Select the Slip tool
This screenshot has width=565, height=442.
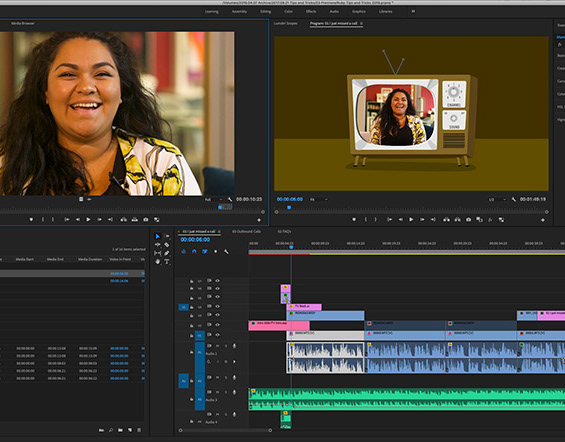157,253
